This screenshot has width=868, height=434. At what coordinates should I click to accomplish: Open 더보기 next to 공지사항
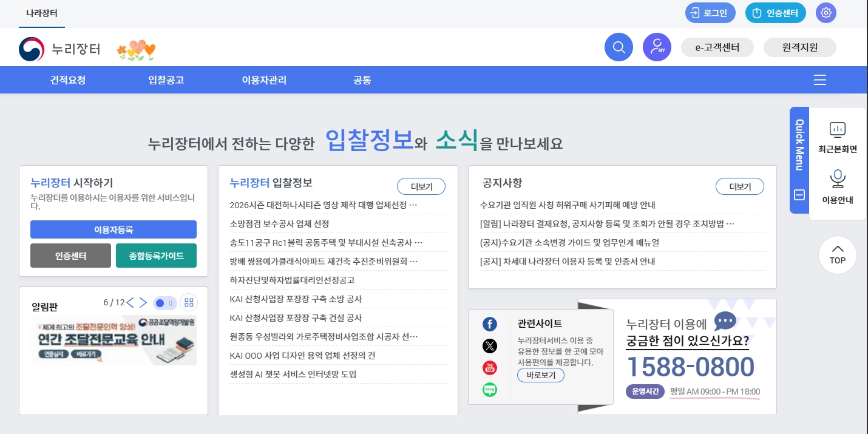pyautogui.click(x=739, y=186)
